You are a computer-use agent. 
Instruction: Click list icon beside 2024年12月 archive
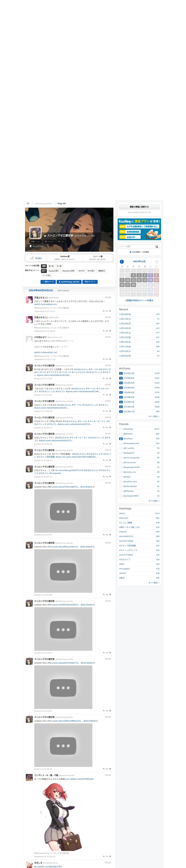click(x=121, y=373)
